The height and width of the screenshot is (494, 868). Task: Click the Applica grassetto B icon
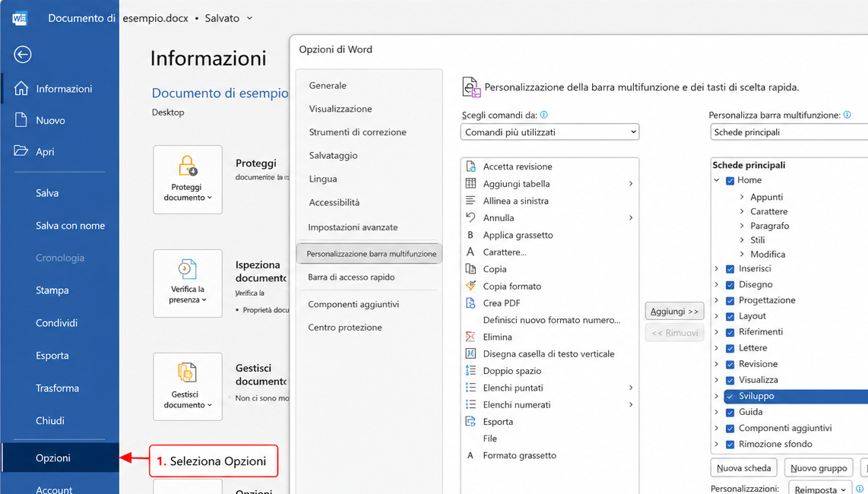[x=470, y=235]
